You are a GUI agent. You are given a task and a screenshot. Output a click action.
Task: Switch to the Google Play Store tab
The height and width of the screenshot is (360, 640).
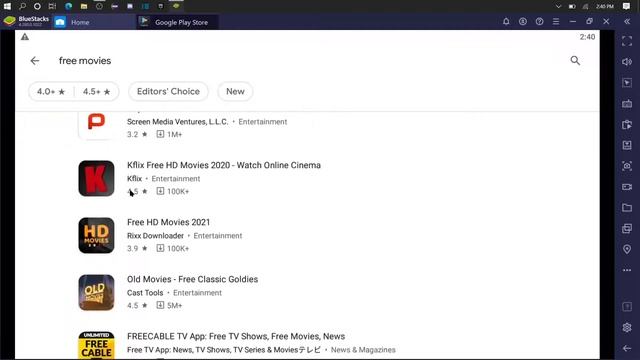pos(177,22)
